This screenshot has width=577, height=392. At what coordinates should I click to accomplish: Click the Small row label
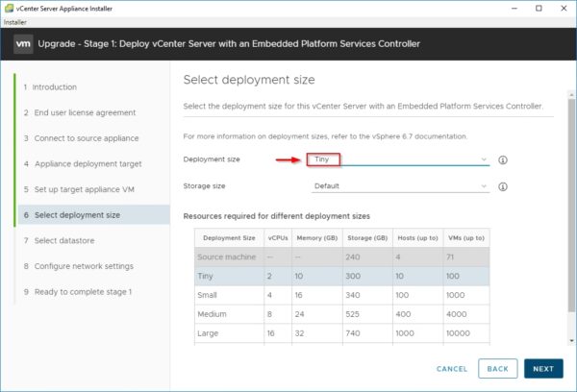207,295
